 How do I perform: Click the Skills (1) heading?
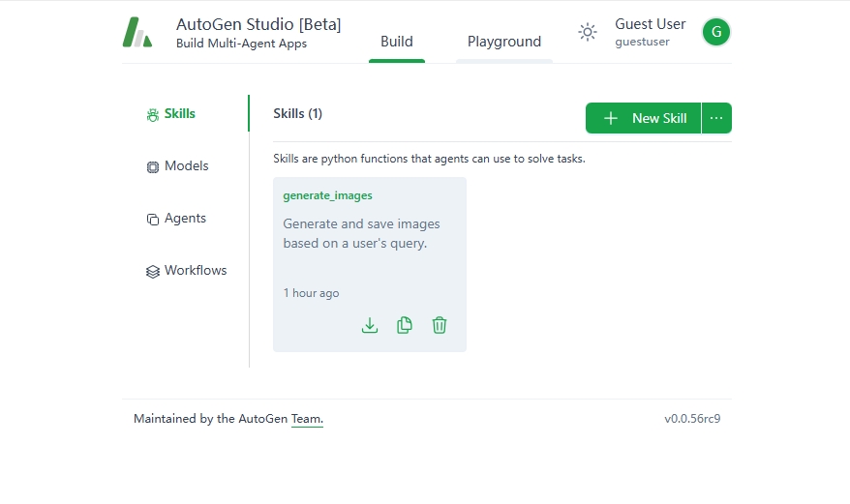point(297,113)
